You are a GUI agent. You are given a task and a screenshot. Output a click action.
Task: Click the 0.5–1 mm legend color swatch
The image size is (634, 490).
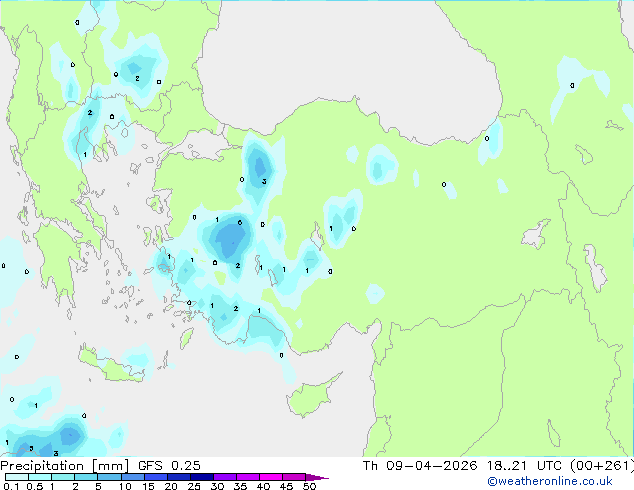pyautogui.click(x=40, y=477)
